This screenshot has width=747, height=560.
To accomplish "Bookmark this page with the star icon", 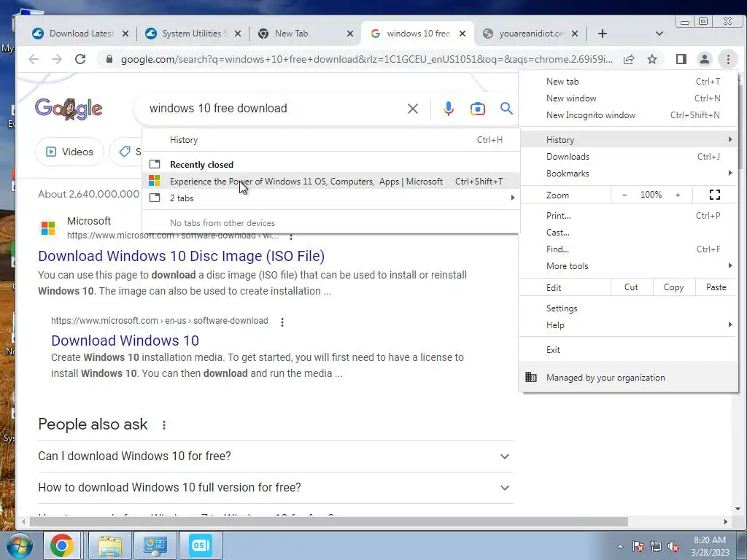I will (652, 59).
